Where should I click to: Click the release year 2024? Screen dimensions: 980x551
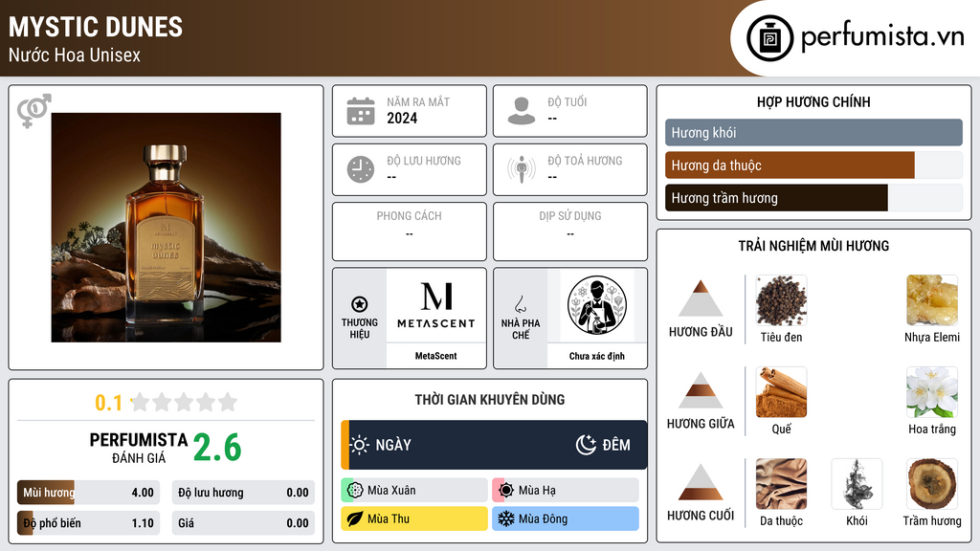[402, 118]
